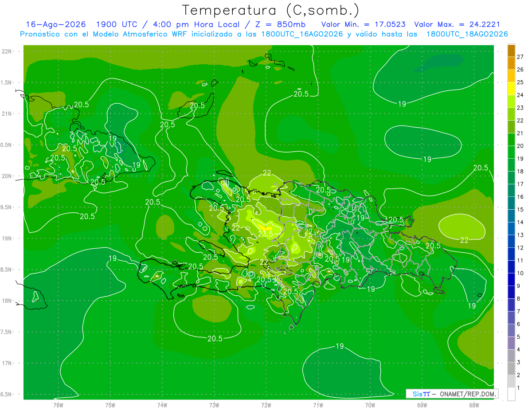The image size is (532, 411).
Task: Click the "Temperatura (C,somb.)" map title
Action: 270,10
